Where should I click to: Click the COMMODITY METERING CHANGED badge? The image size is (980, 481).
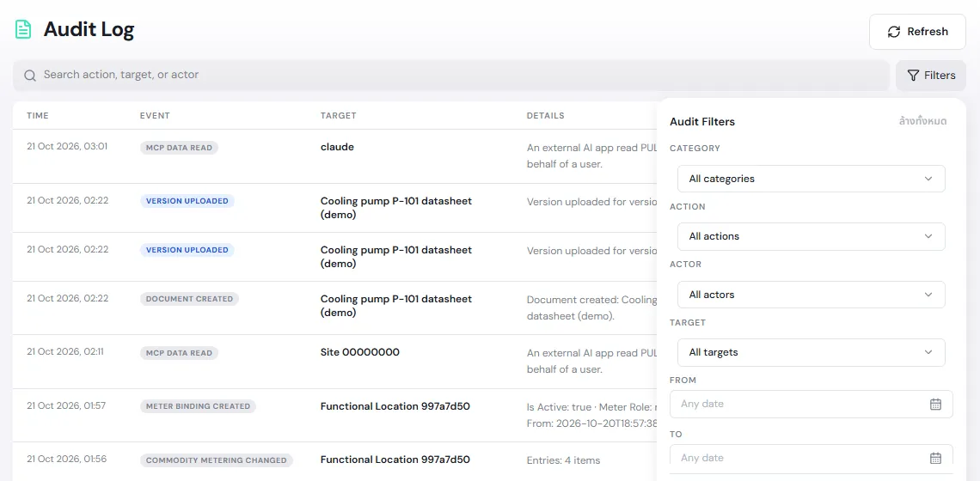pyautogui.click(x=217, y=460)
